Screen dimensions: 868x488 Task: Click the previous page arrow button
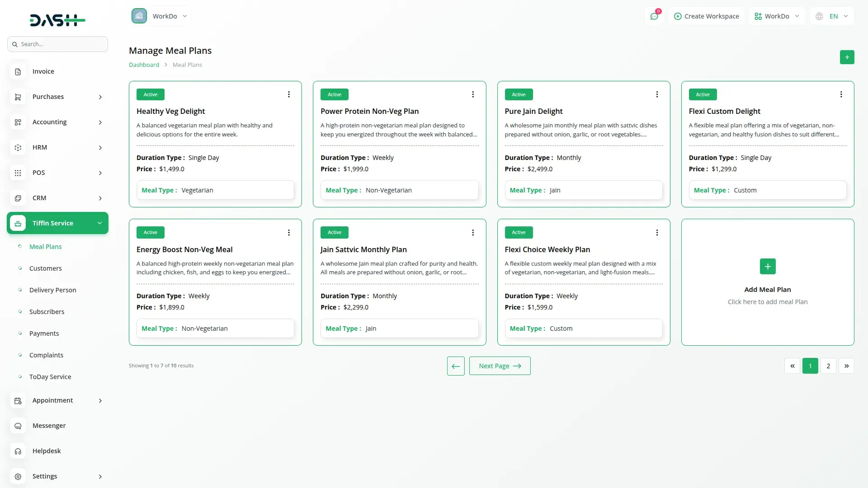456,366
